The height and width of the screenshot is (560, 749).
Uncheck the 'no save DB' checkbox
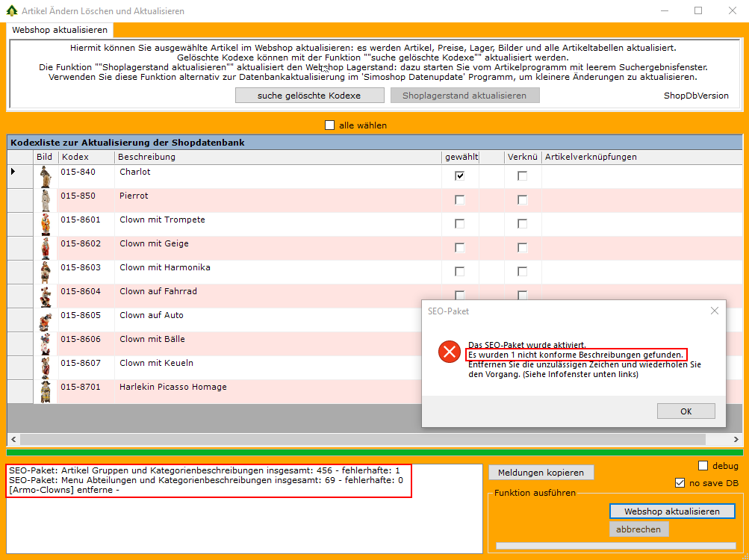pos(679,483)
